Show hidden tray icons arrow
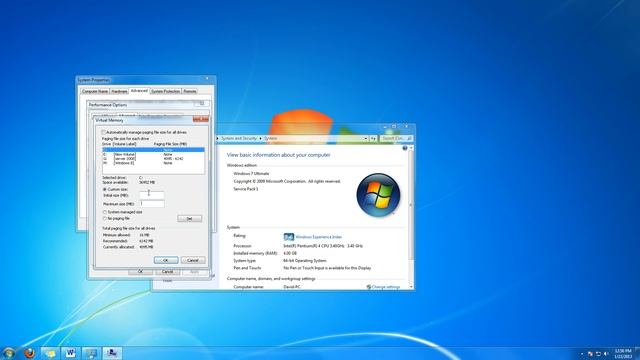 pos(582,354)
